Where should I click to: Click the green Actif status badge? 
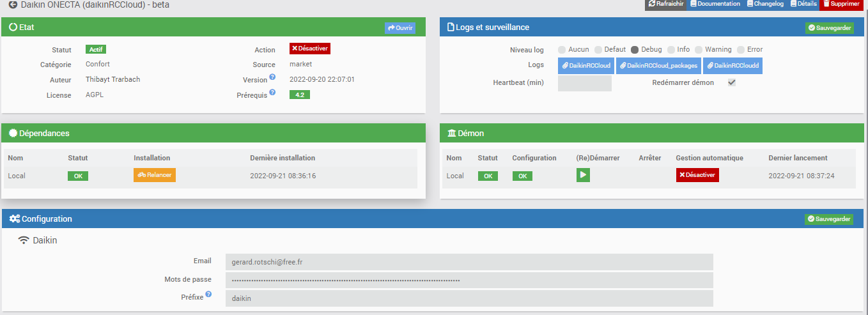tap(96, 49)
